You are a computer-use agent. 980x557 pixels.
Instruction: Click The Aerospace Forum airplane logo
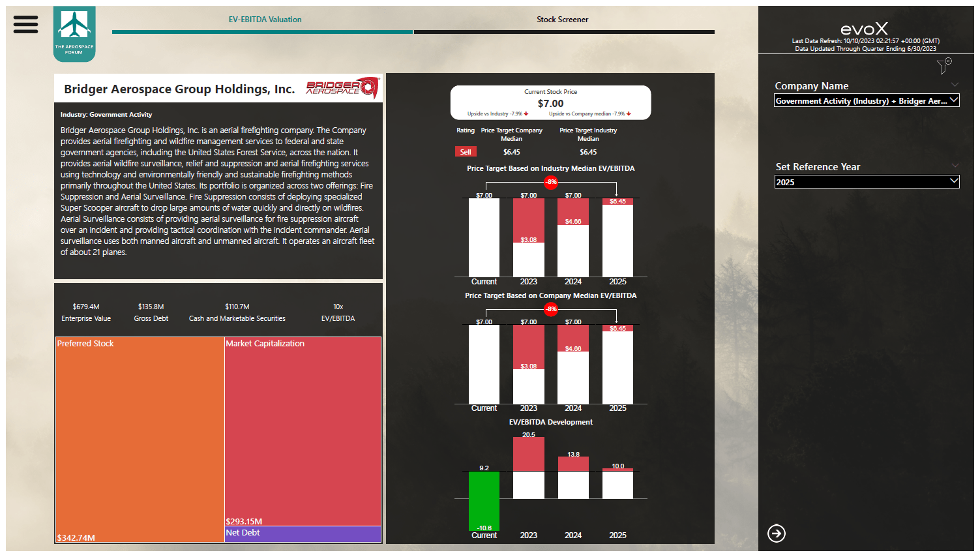tap(74, 34)
